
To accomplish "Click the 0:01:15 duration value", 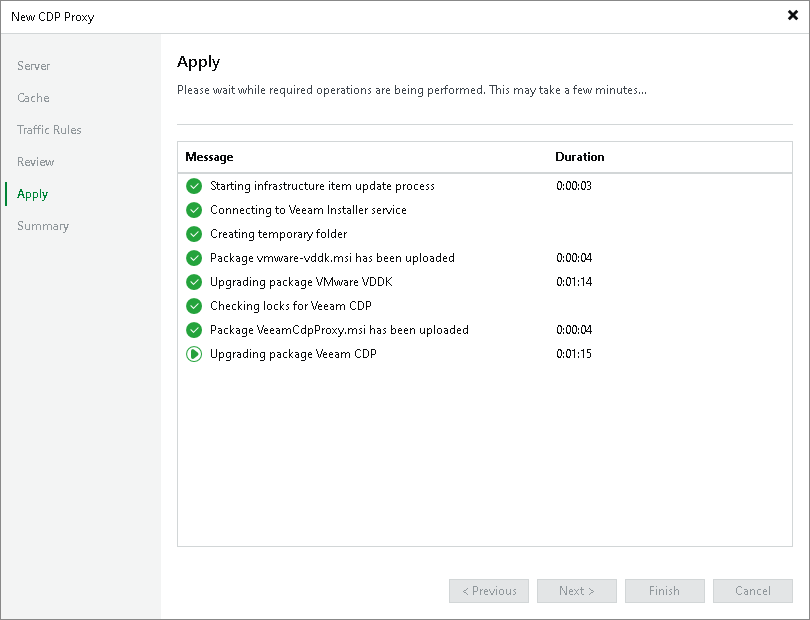I will coord(574,354).
